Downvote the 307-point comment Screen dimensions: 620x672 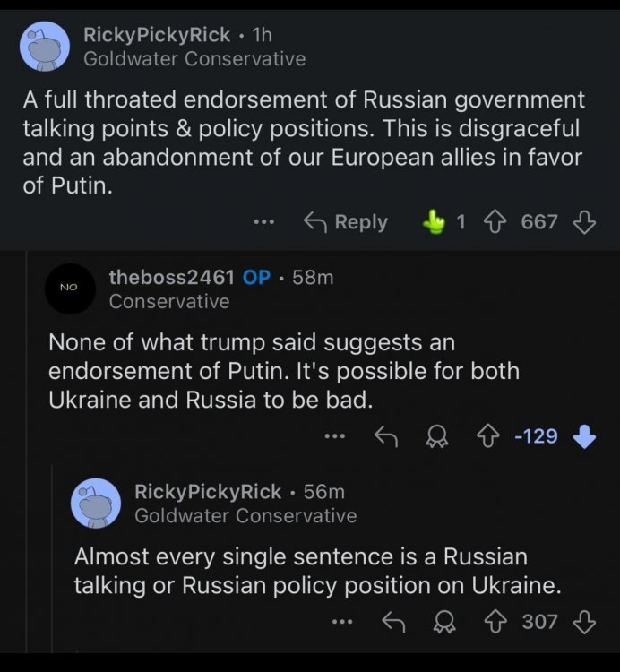click(x=583, y=621)
